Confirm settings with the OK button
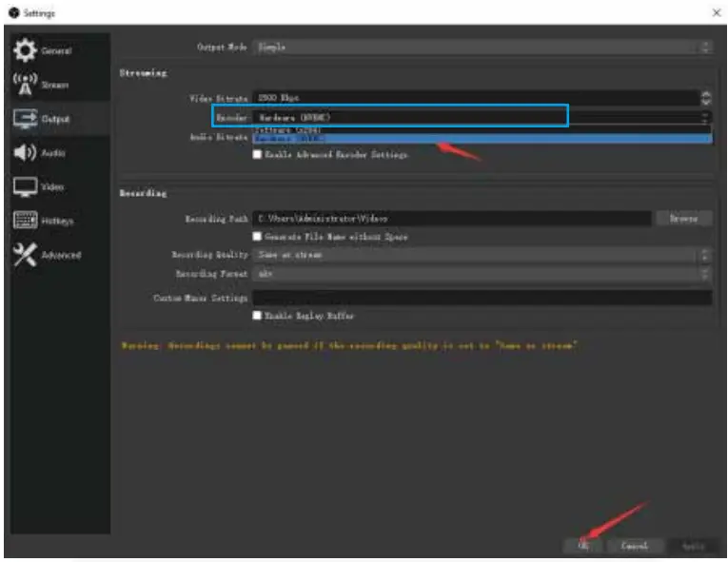Image resolution: width=728 pixels, height=562 pixels. (583, 546)
